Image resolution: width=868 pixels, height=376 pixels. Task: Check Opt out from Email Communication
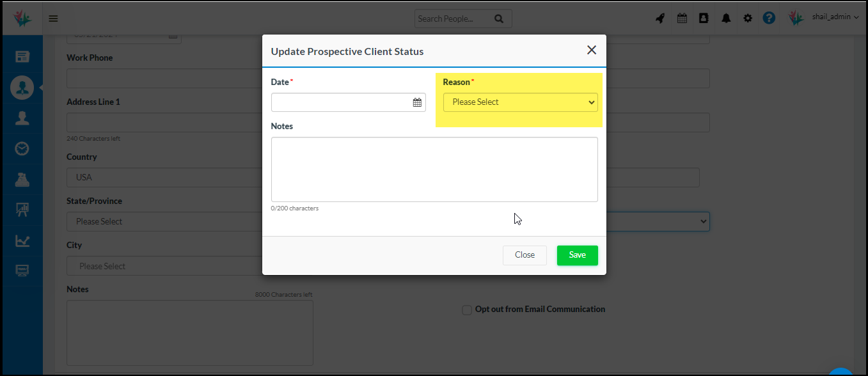pyautogui.click(x=467, y=310)
